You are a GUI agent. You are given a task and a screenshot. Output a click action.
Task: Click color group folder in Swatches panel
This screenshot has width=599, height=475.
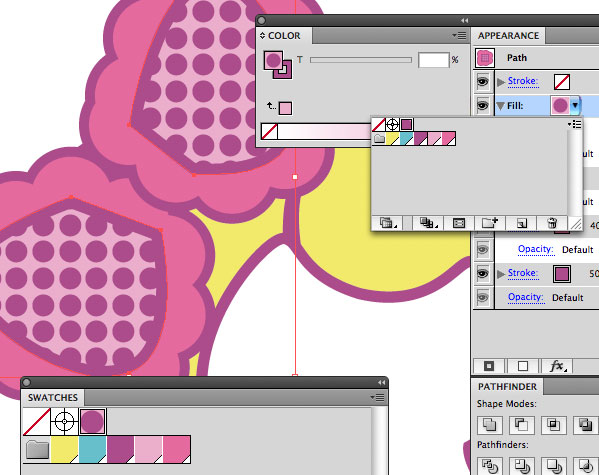(37, 449)
